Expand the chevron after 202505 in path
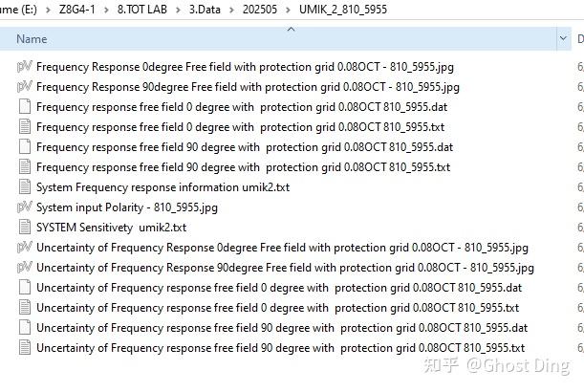The image size is (584, 392). (290, 10)
